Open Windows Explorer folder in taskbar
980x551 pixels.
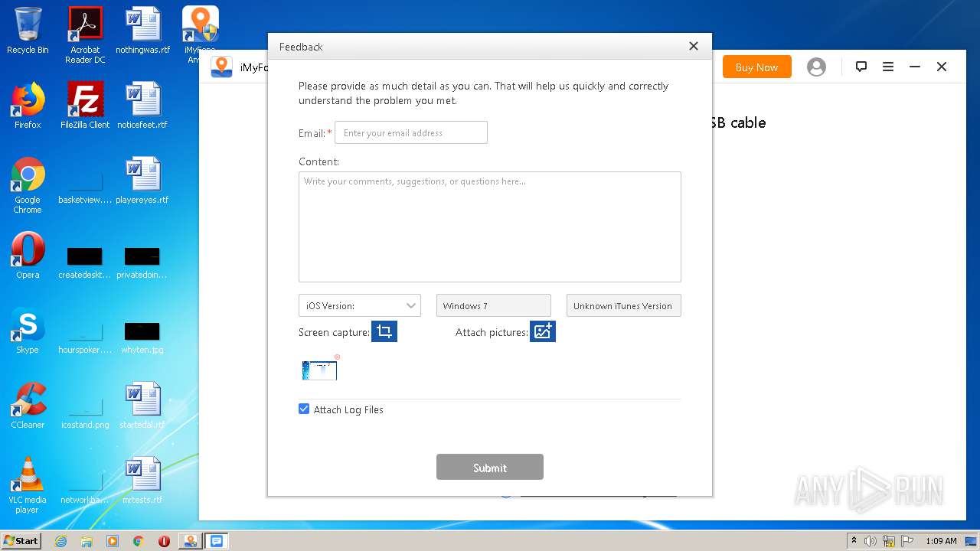tap(87, 541)
